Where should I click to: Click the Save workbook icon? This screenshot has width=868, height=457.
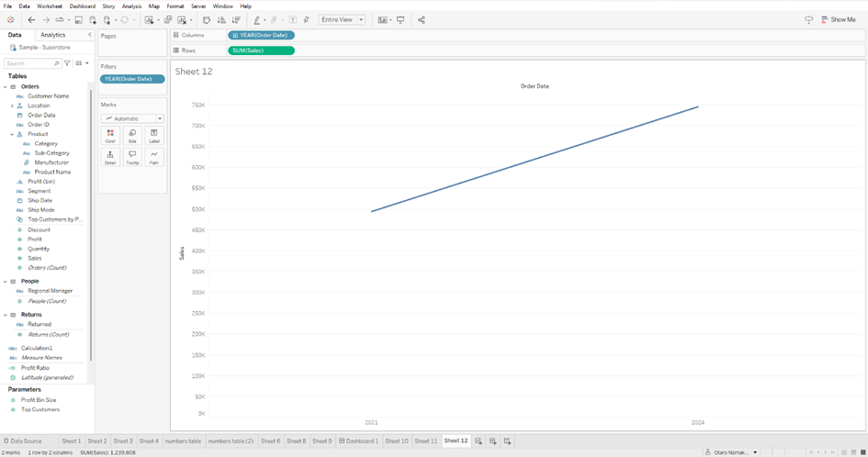coord(79,20)
